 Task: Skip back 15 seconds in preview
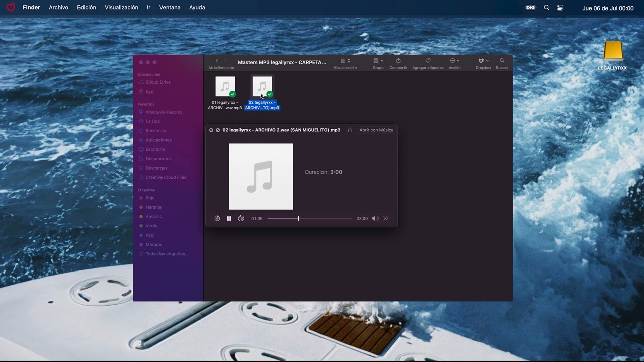tap(217, 218)
